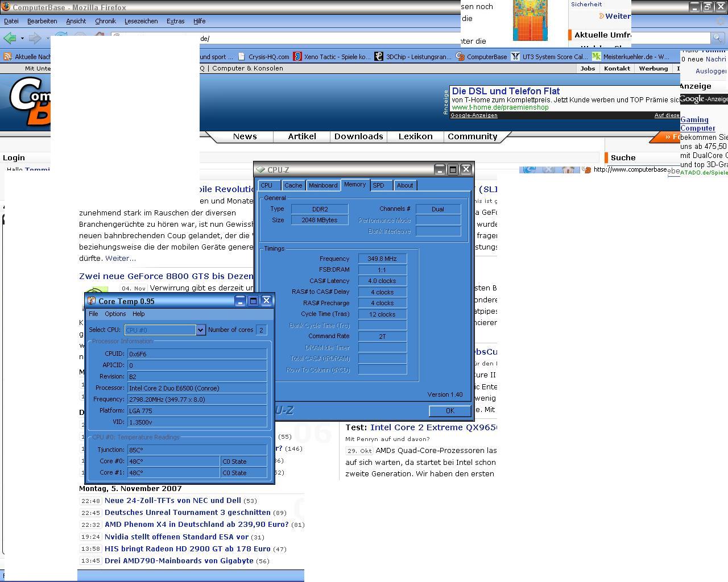
Task: Click the News navigation tab on ComputerBase
Action: pos(245,136)
